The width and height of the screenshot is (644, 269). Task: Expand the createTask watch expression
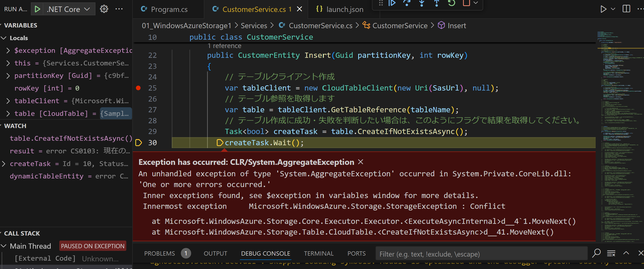pyautogui.click(x=4, y=164)
